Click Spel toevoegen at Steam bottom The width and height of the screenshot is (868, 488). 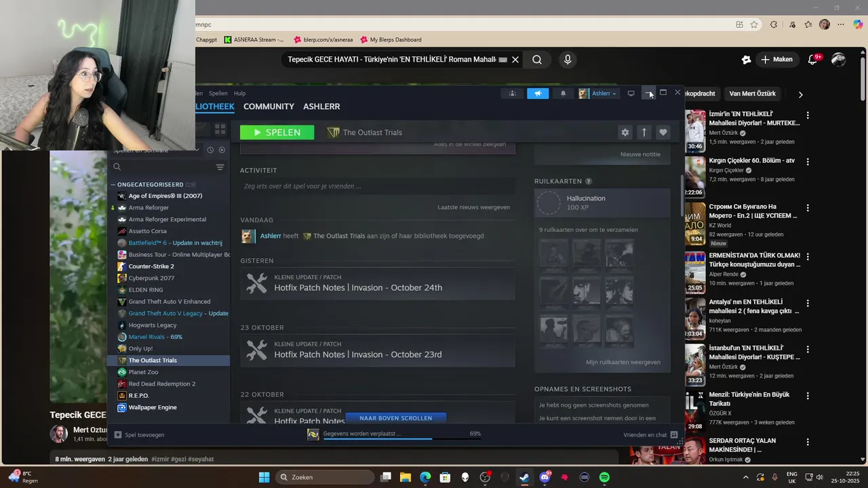[139, 434]
